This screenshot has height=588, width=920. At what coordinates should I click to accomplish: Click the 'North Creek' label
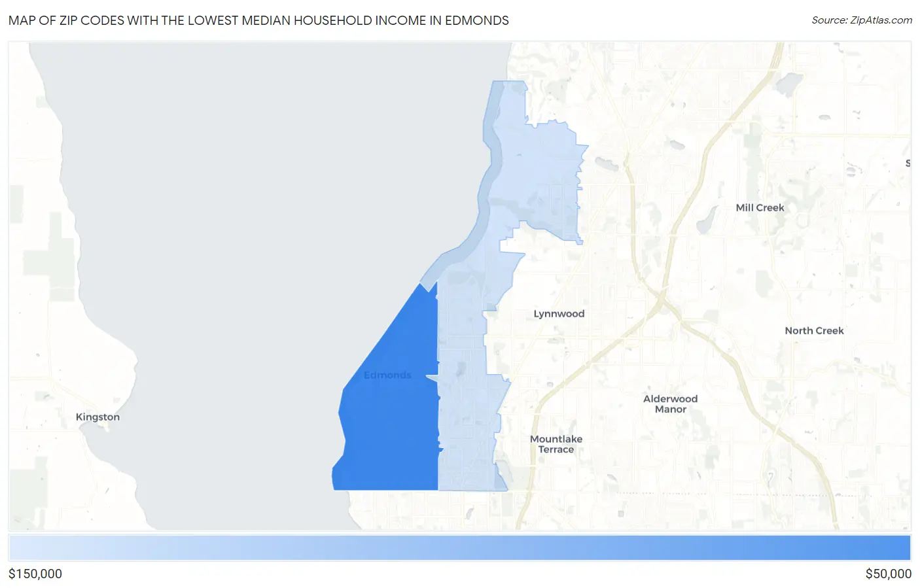(x=814, y=330)
